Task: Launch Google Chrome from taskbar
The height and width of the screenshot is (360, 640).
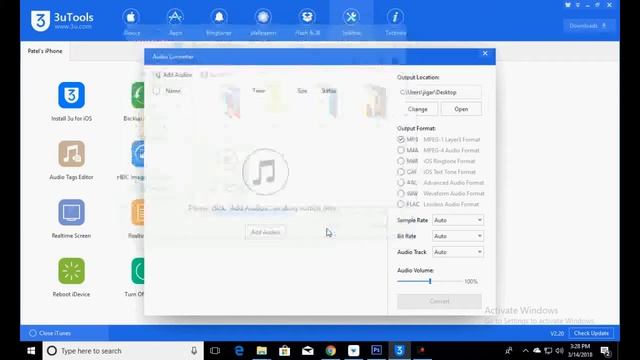Action: 331,351
